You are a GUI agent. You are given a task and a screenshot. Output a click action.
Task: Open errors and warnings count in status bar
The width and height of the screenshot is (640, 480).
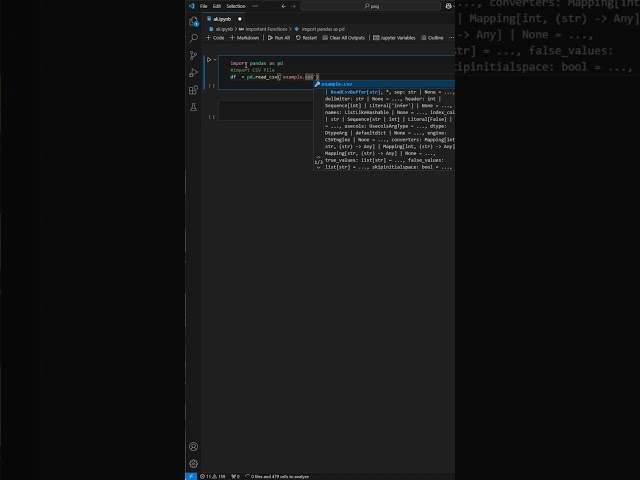coord(213,476)
